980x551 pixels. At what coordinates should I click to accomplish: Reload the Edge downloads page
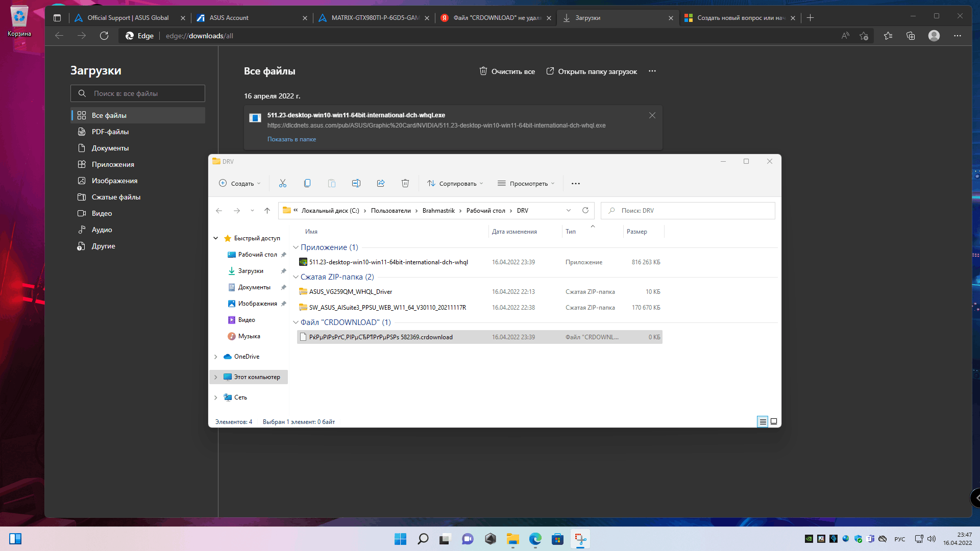tap(104, 36)
